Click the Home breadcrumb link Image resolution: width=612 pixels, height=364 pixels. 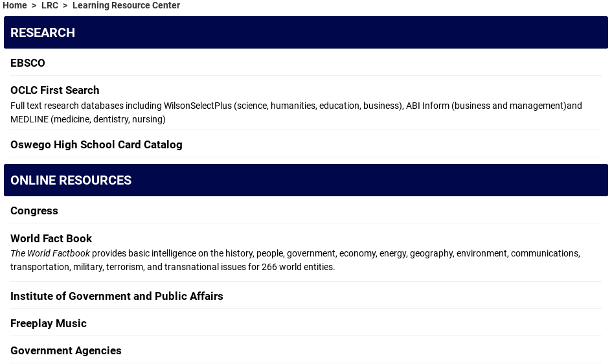(15, 6)
